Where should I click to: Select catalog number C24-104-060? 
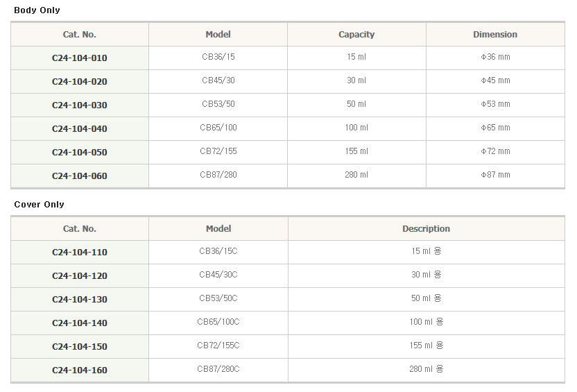(x=80, y=176)
